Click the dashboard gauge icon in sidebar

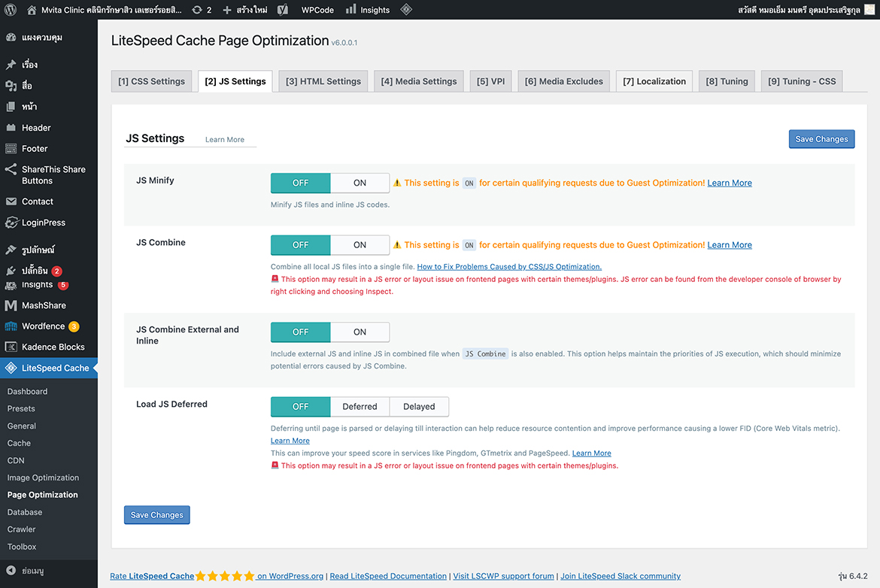11,38
